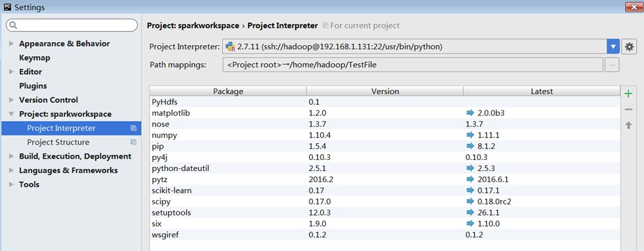Expand Build, Execution, Deployment section
Viewport: 644px width, 251px height.
coord(11,156)
